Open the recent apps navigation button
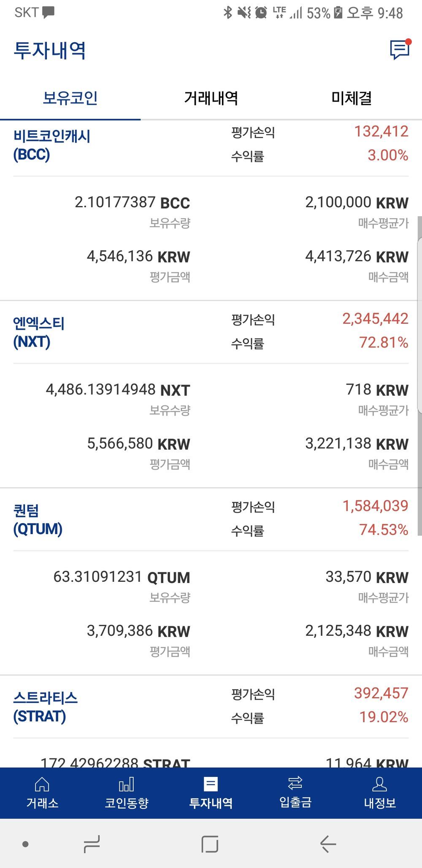The height and width of the screenshot is (868, 422). [92, 844]
